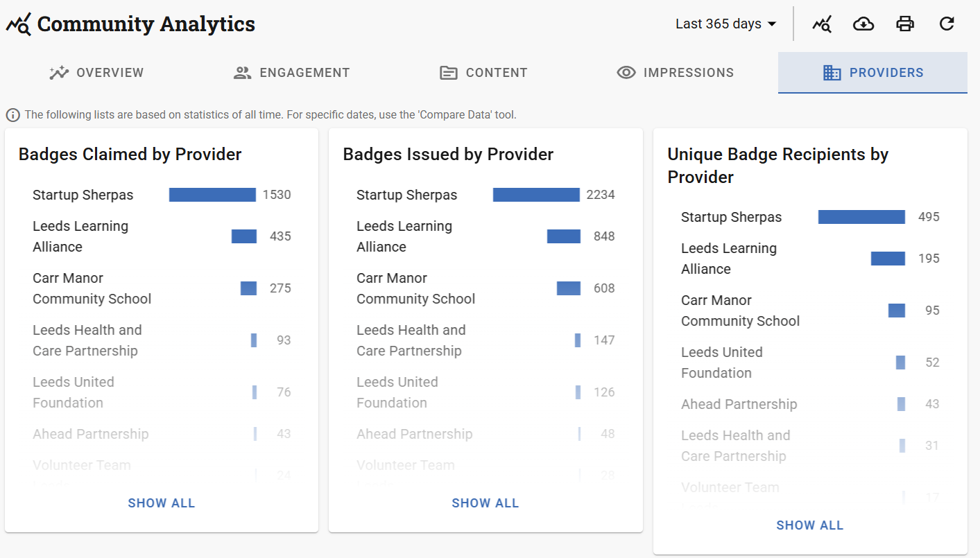Click the eye icon on Impressions tab
980x558 pixels.
coord(626,73)
